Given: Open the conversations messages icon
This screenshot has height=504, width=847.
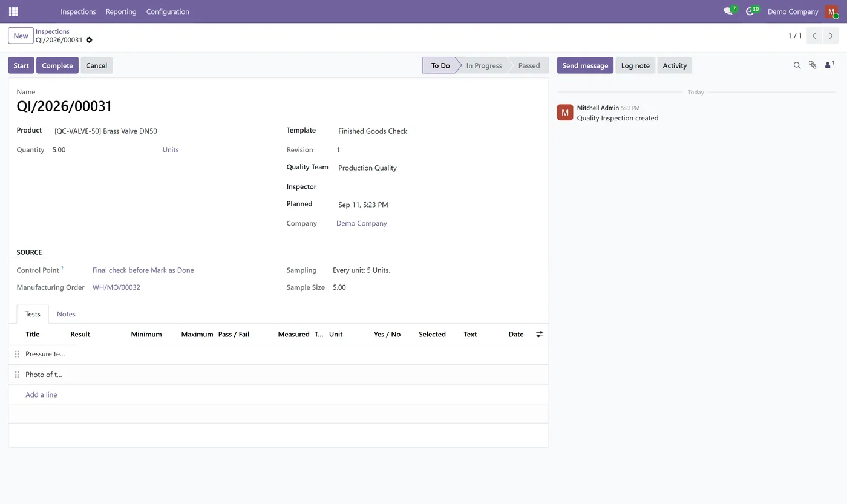Looking at the screenshot, I should [728, 11].
